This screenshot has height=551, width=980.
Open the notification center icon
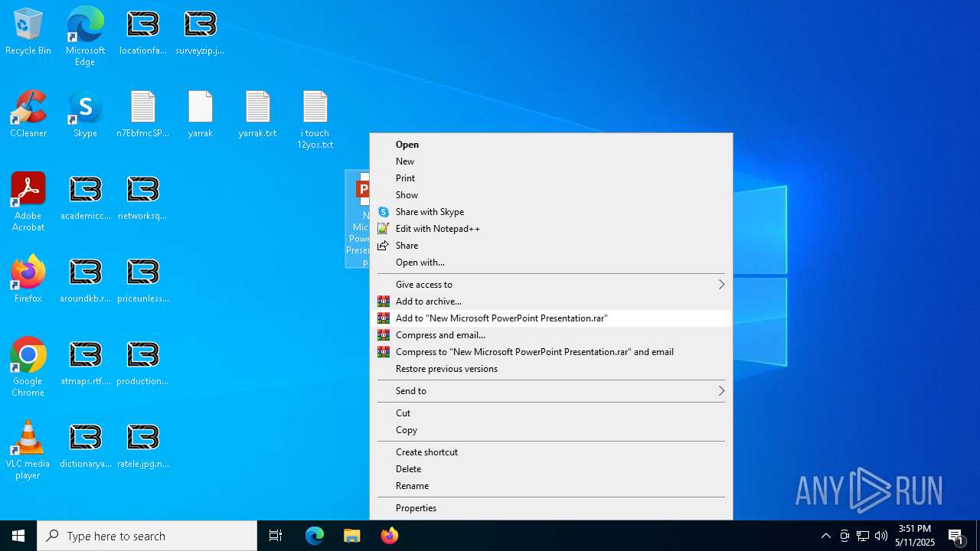955,536
